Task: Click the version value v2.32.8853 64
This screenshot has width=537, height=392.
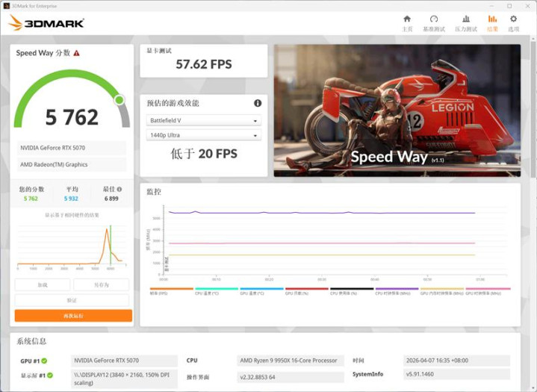Action: (291, 377)
